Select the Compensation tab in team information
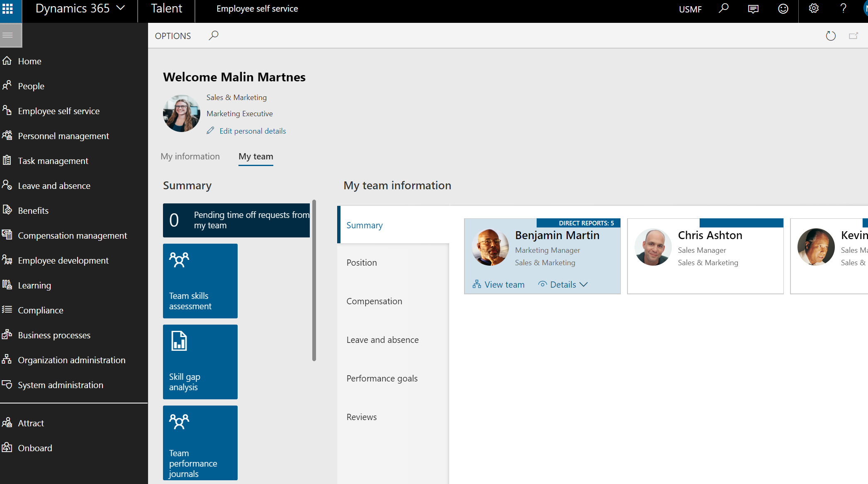 [x=374, y=301]
